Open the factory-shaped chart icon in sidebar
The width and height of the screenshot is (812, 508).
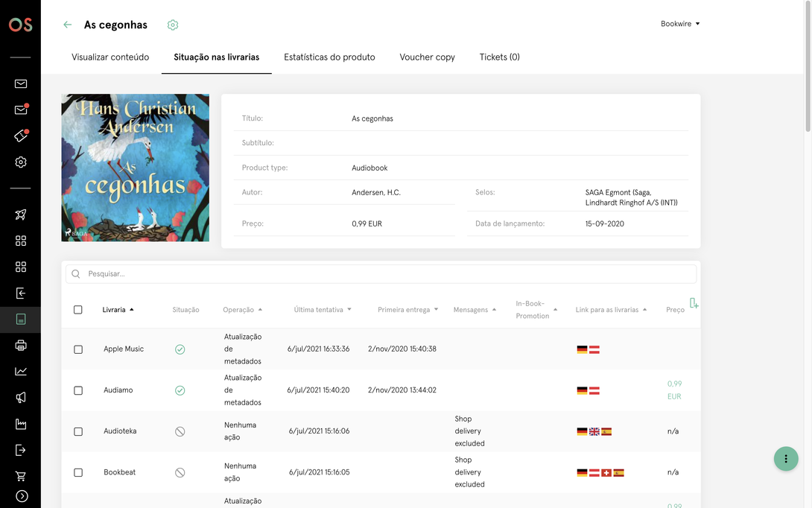coord(21,424)
